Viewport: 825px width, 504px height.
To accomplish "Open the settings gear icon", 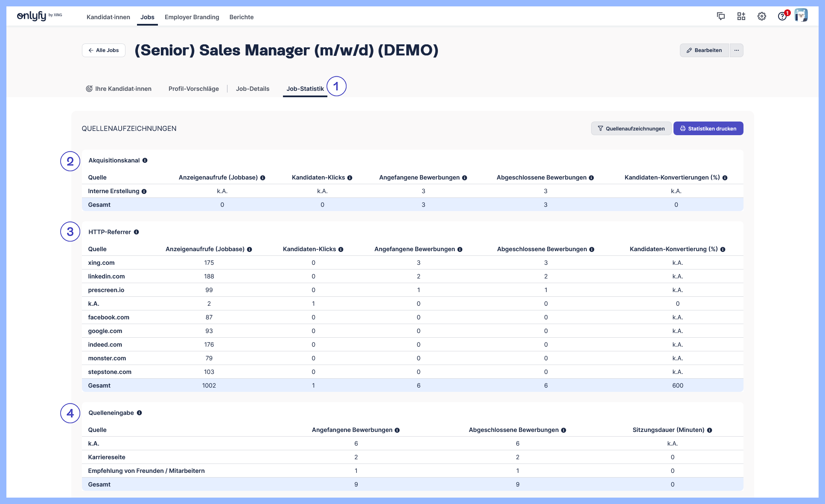I will 762,16.
